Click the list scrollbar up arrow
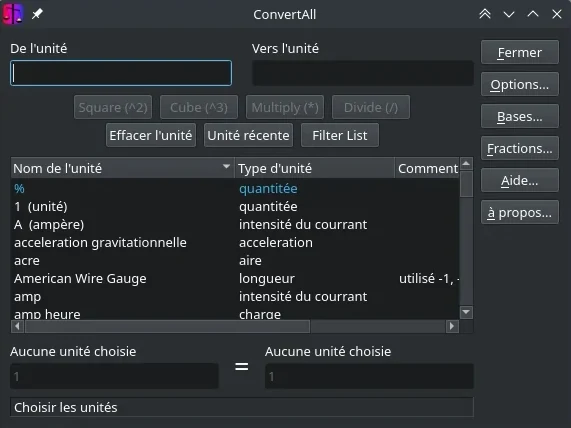The image size is (571, 428). (x=466, y=164)
